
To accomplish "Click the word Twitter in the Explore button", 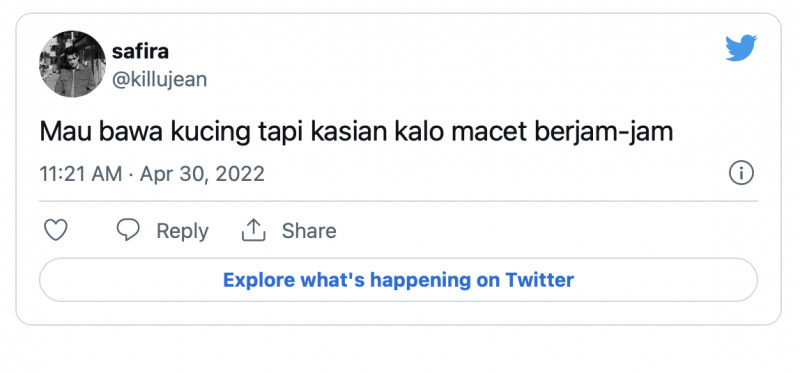I will [x=539, y=280].
